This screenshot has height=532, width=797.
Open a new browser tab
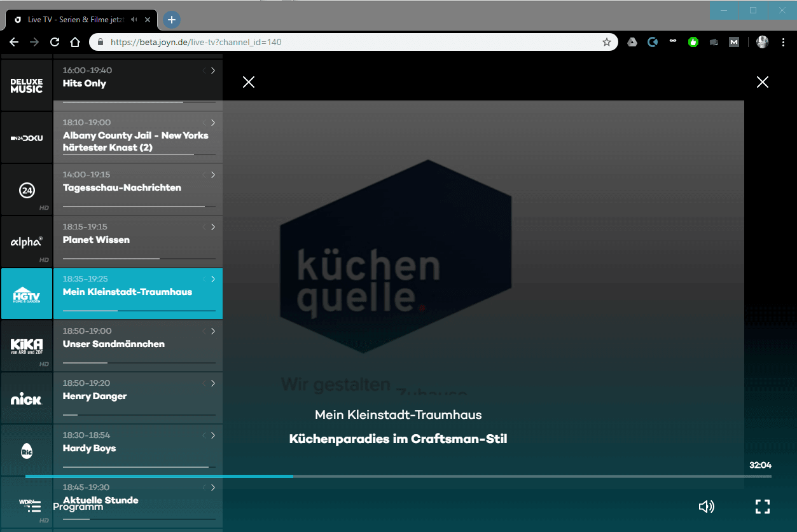coord(171,20)
